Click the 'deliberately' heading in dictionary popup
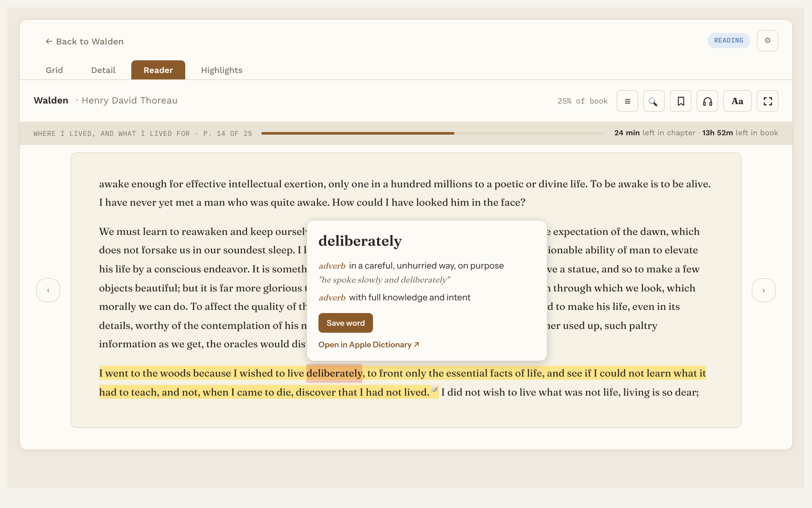 [360, 241]
